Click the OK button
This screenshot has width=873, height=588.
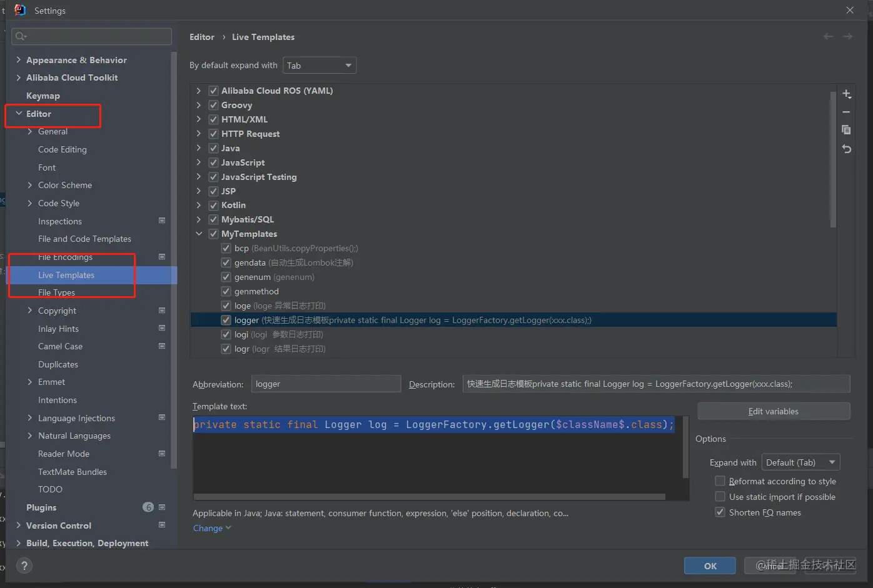click(710, 566)
